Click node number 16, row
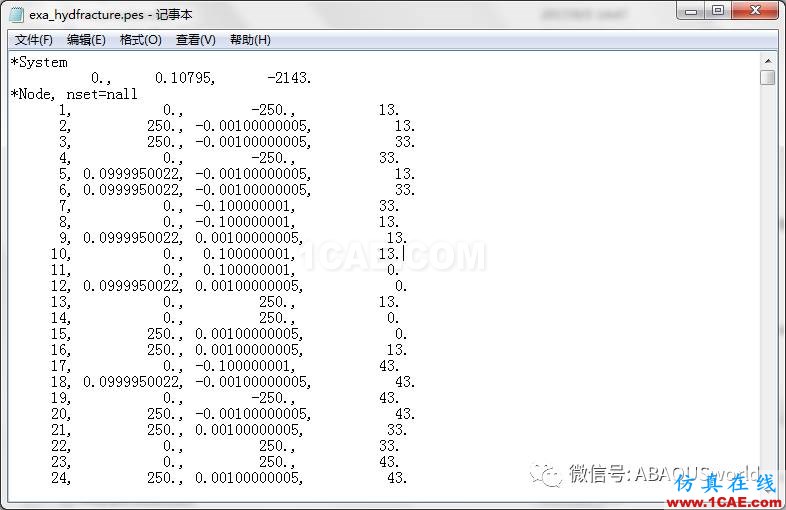 (229, 350)
